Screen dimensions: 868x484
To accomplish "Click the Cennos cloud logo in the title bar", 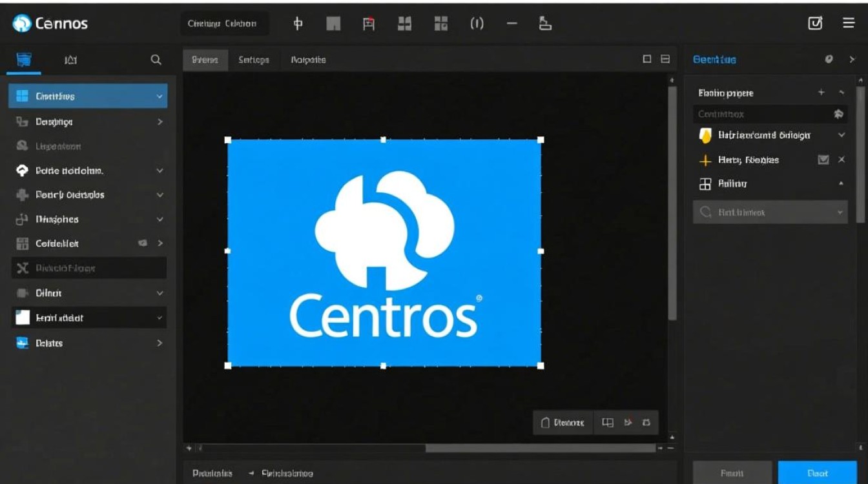I will [x=21, y=24].
